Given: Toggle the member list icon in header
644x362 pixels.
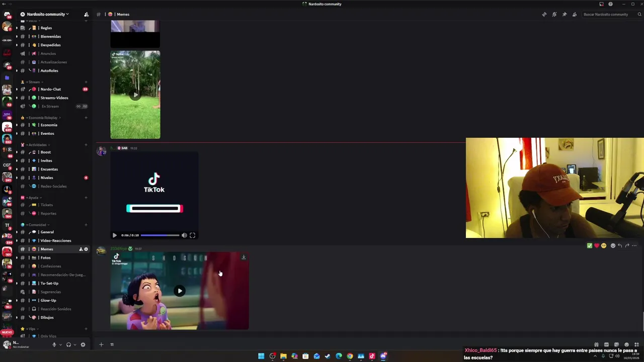Looking at the screenshot, I should point(575,14).
